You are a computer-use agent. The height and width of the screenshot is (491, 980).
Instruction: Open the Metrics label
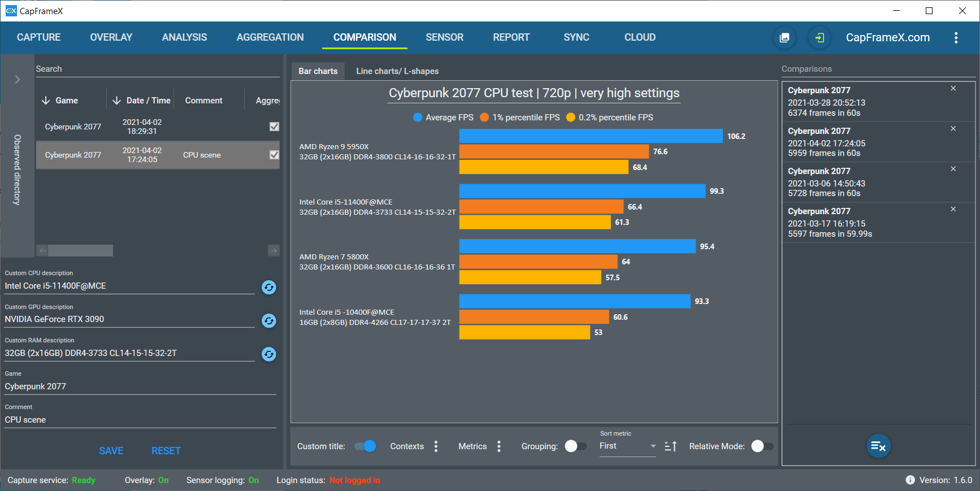pyautogui.click(x=472, y=446)
